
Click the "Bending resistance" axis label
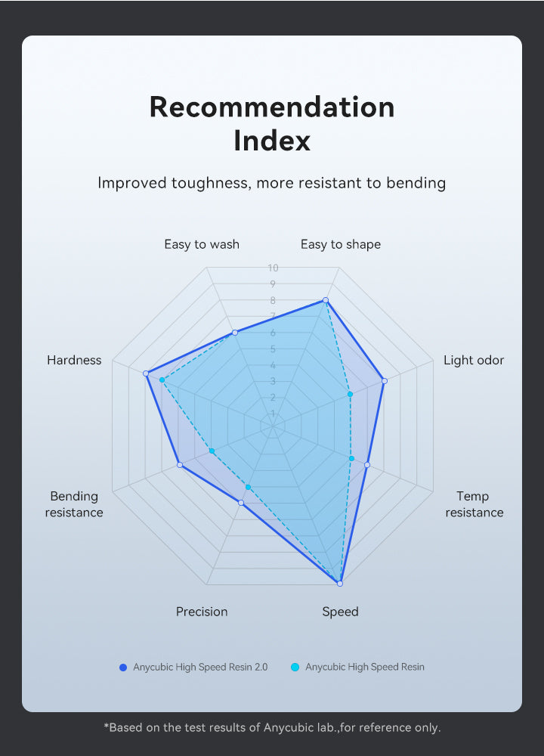tap(74, 504)
